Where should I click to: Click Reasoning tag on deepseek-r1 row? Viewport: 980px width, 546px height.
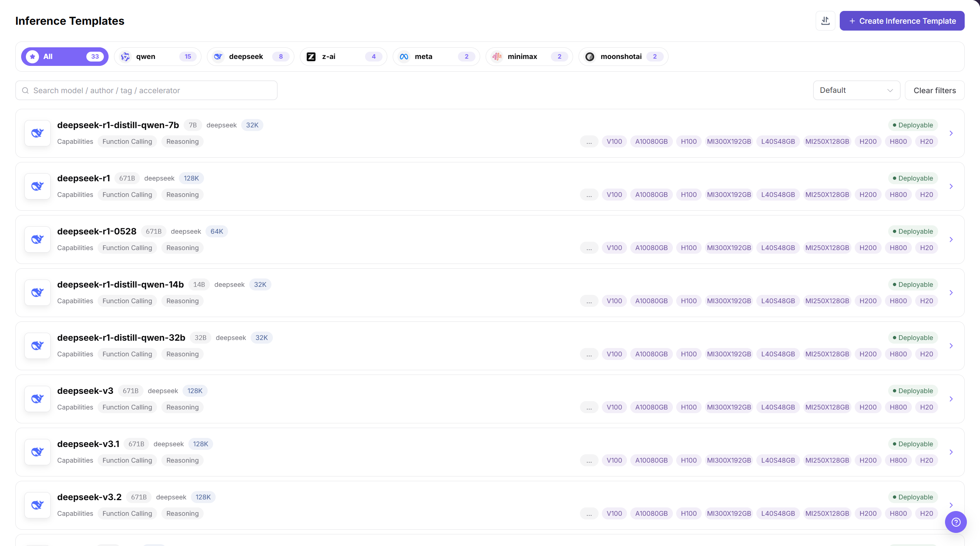(x=182, y=195)
